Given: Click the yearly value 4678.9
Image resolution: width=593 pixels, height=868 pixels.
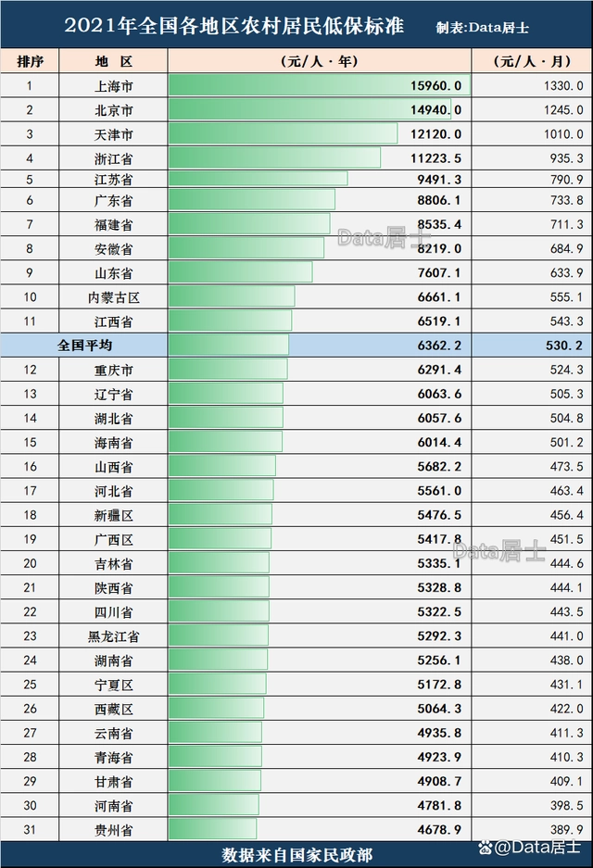Looking at the screenshot, I should [439, 830].
